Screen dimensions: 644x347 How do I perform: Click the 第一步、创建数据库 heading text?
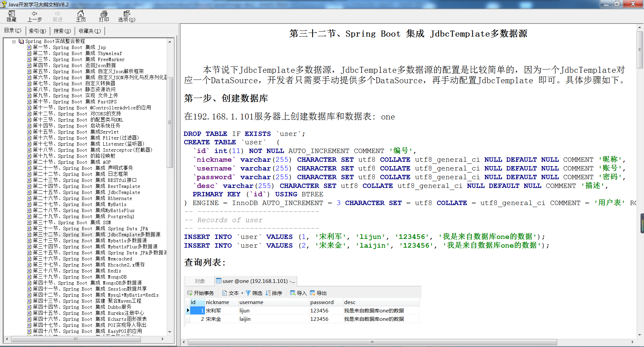226,98
